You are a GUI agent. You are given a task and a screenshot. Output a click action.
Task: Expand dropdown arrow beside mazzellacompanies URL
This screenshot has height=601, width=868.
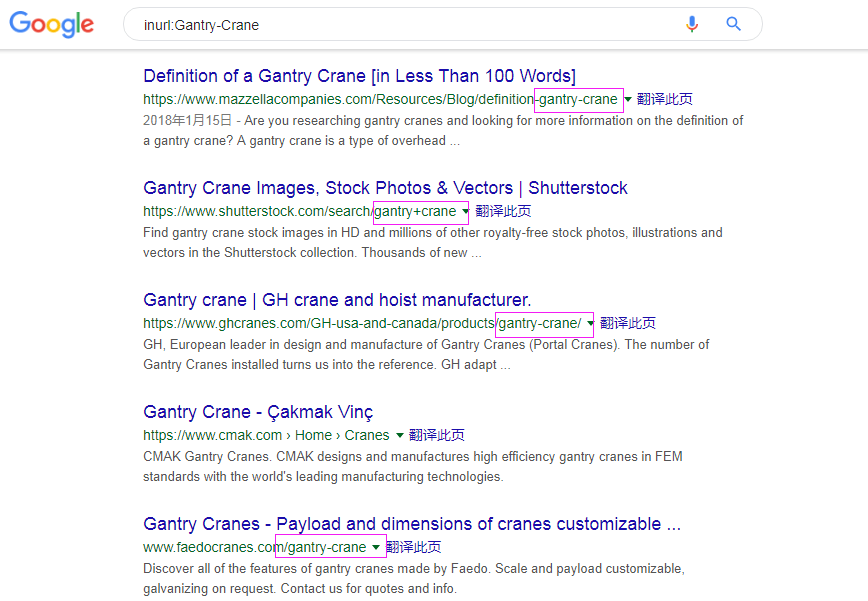628,100
